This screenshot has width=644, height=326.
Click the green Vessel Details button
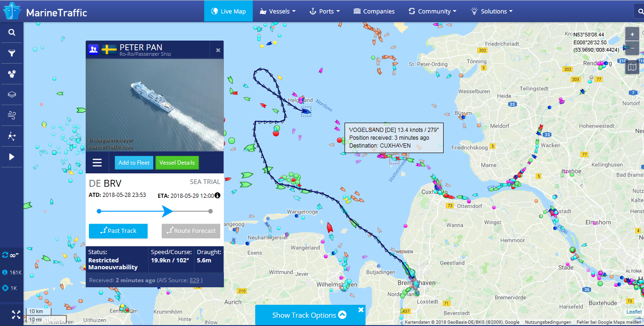177,163
